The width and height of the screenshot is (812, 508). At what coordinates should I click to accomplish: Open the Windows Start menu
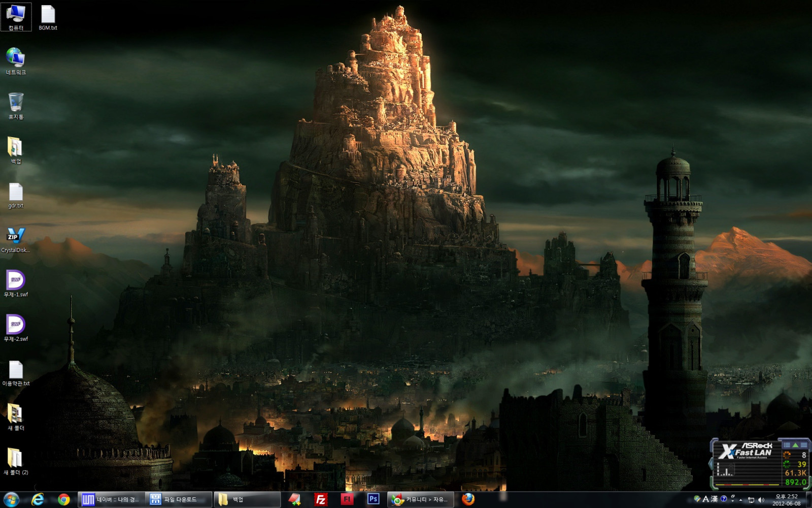(11, 499)
